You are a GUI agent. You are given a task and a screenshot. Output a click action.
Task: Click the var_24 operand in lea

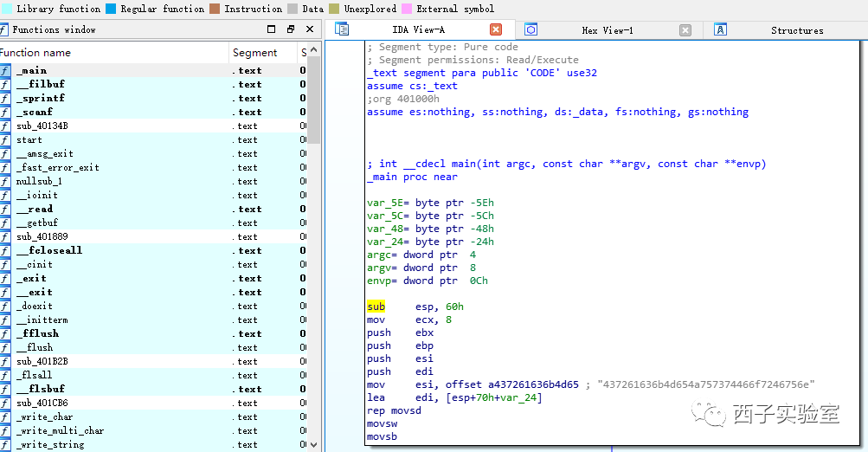tap(518, 397)
